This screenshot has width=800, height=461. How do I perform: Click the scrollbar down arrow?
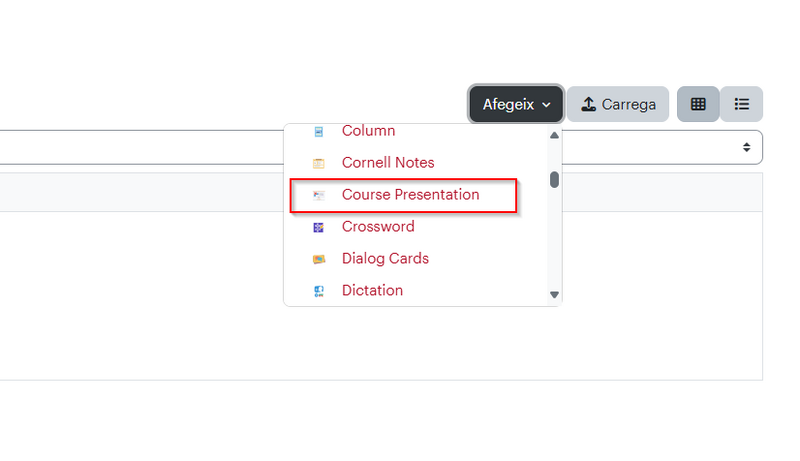coord(555,295)
